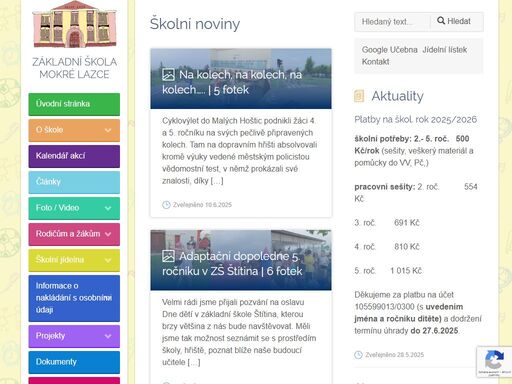The height and width of the screenshot is (384, 512).
Task: Click the date Zveřejněno 10.6.2025
Action: 202,205
